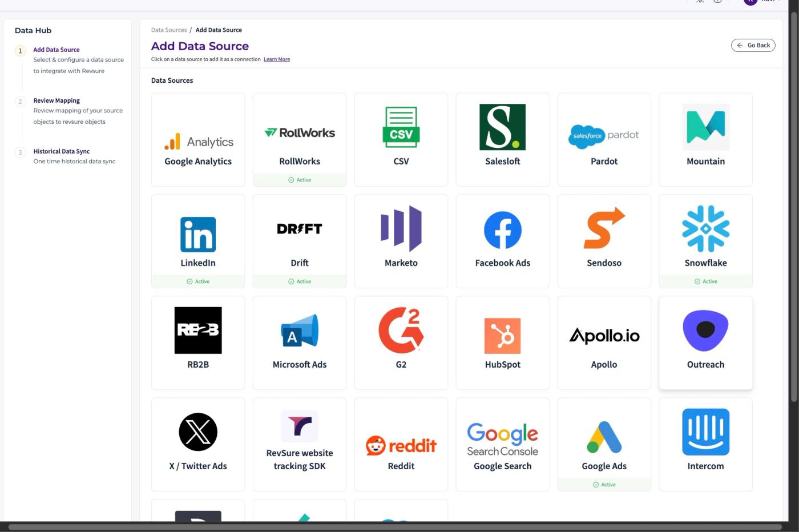Go to Data Sources breadcrumb

coord(169,30)
